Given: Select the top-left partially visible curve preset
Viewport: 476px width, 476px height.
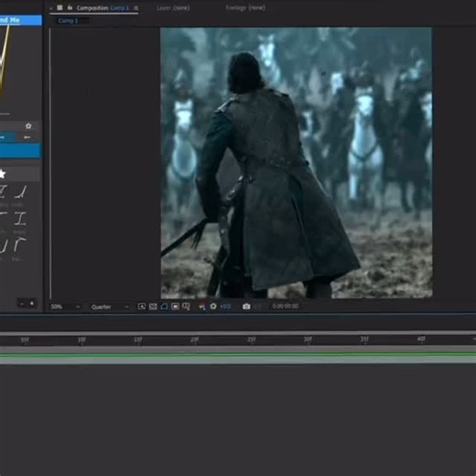Looking at the screenshot, I should click(3, 191).
